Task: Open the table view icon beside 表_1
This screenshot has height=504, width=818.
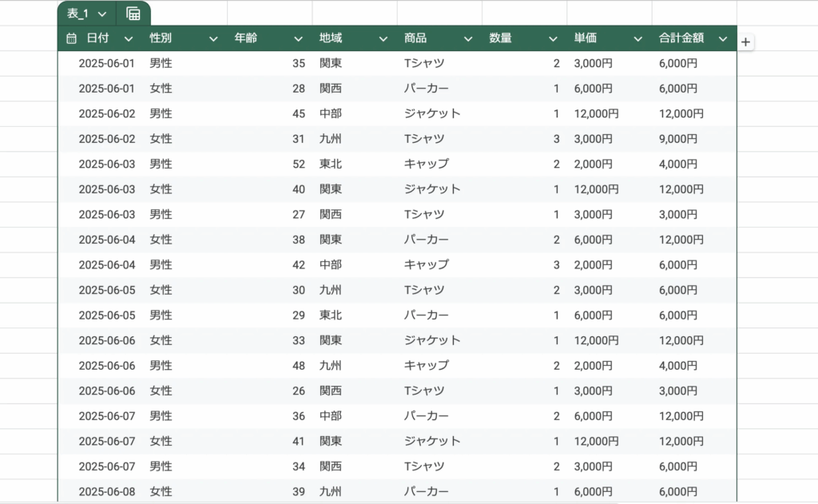Action: pyautogui.click(x=133, y=14)
